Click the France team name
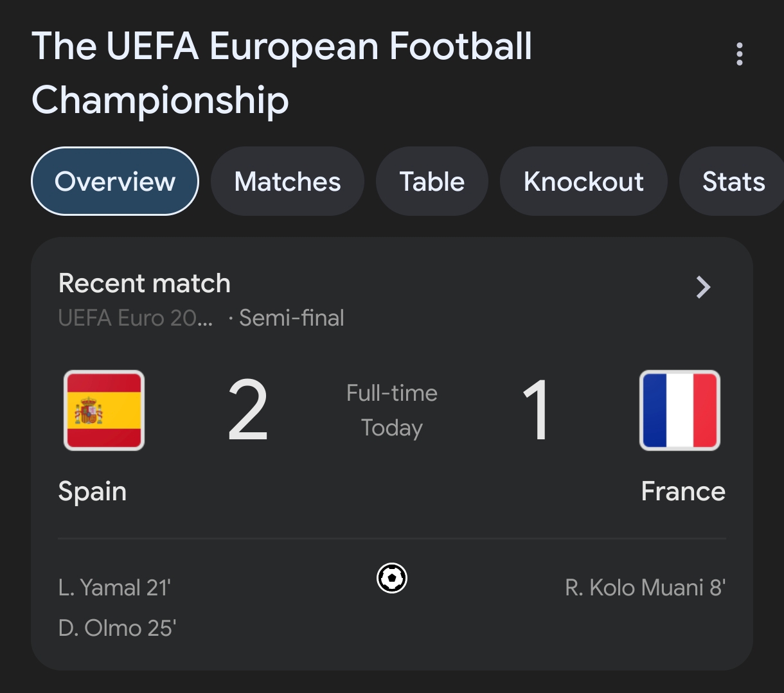Screen dimensions: 784x693 tap(683, 491)
